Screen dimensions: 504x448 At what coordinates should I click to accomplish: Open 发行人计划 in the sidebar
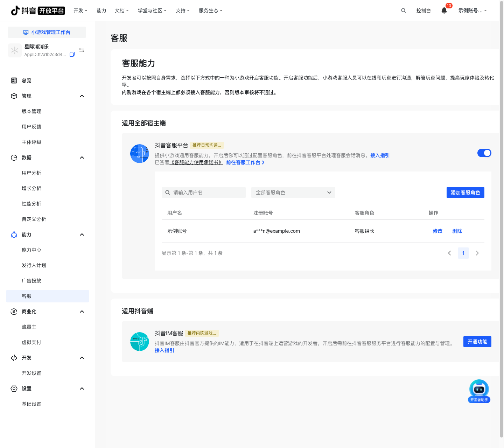(34, 265)
